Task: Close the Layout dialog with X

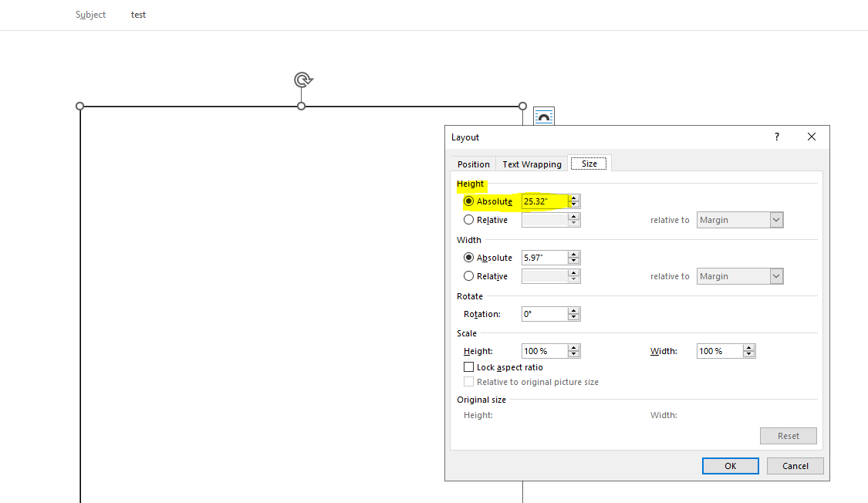Action: [812, 137]
